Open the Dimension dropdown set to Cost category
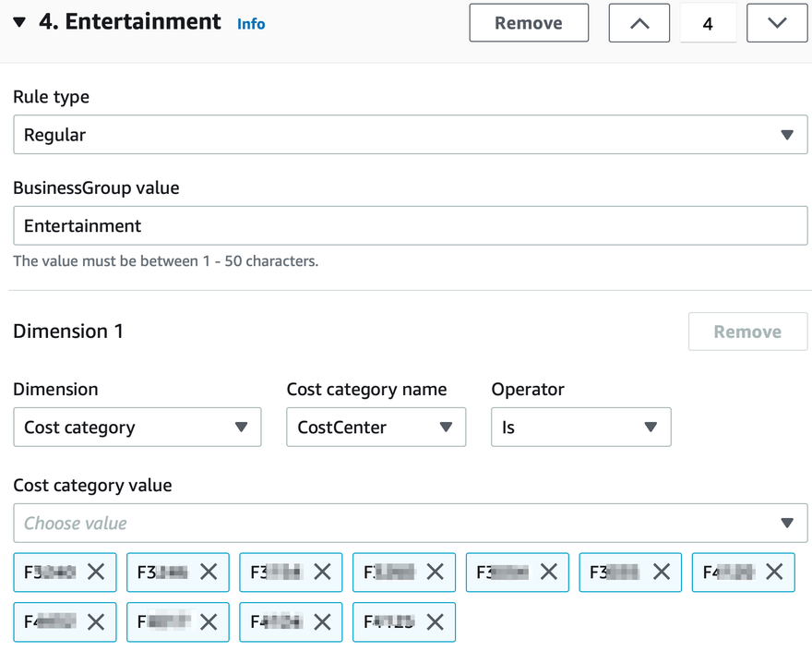 point(137,428)
